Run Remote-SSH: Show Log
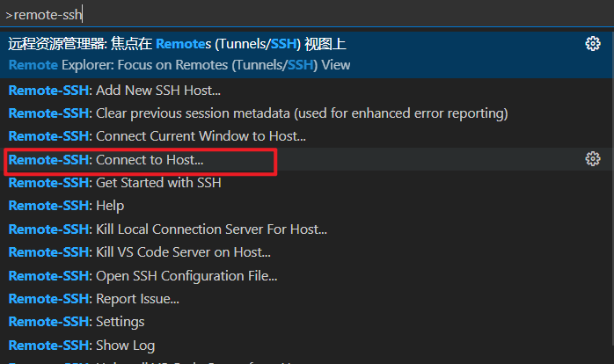 (x=306, y=346)
